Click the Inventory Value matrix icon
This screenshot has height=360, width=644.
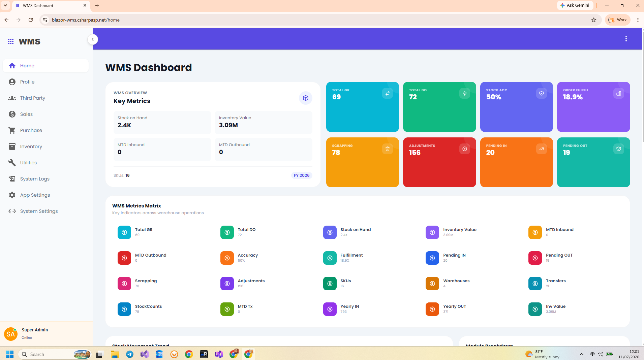click(x=432, y=232)
